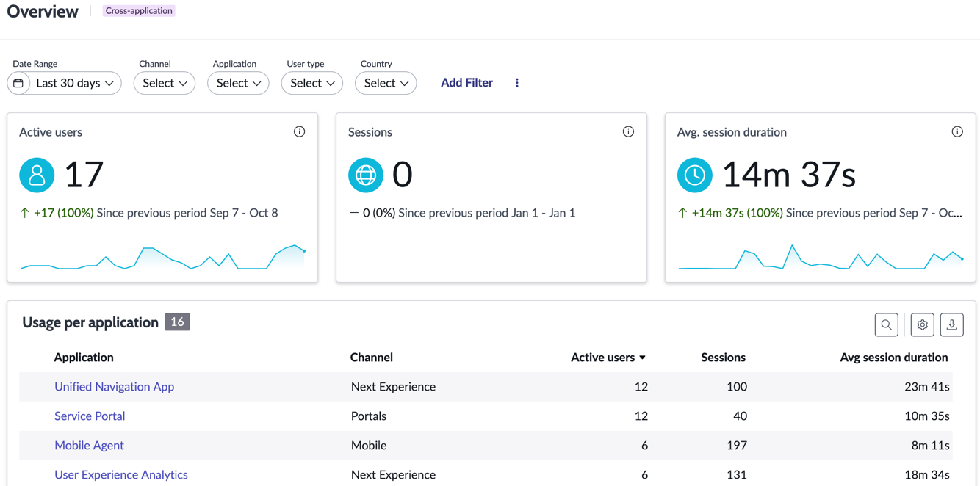The height and width of the screenshot is (486, 980).
Task: Click the 0 (0%) sessions change text
Action: point(379,213)
